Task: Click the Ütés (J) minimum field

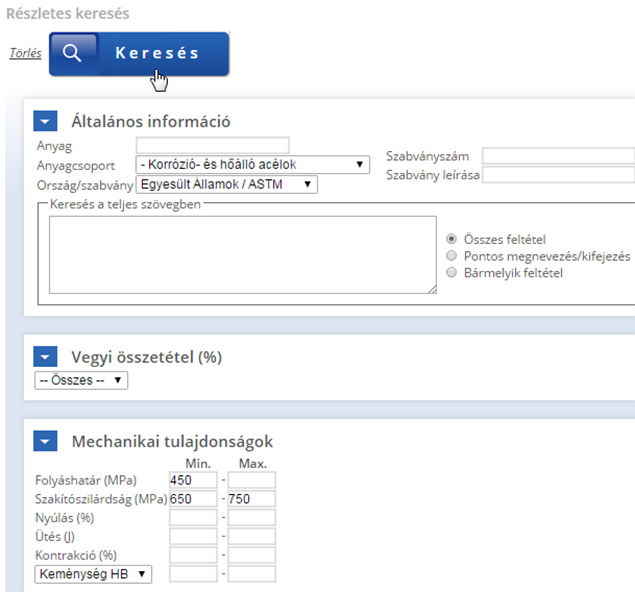Action: [193, 536]
